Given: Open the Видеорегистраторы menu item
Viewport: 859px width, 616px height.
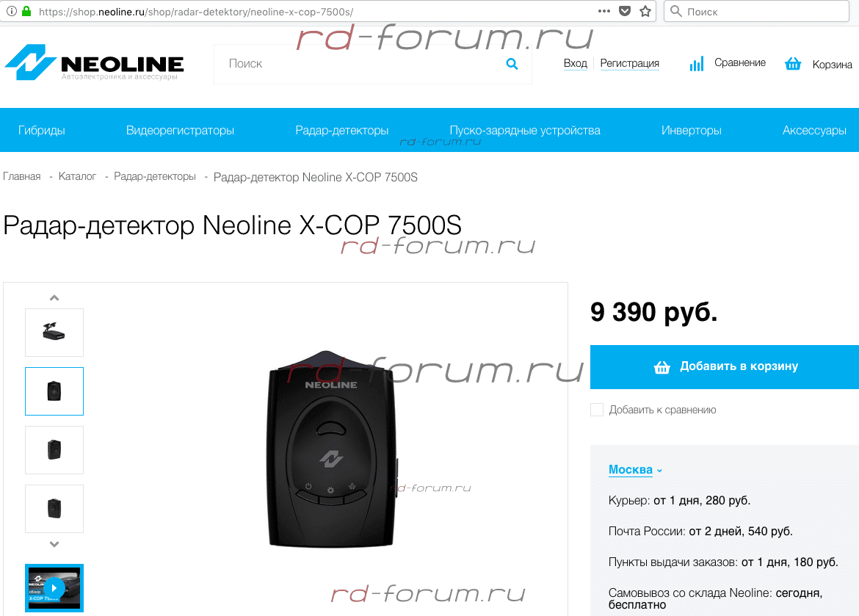Looking at the screenshot, I should tap(180, 130).
